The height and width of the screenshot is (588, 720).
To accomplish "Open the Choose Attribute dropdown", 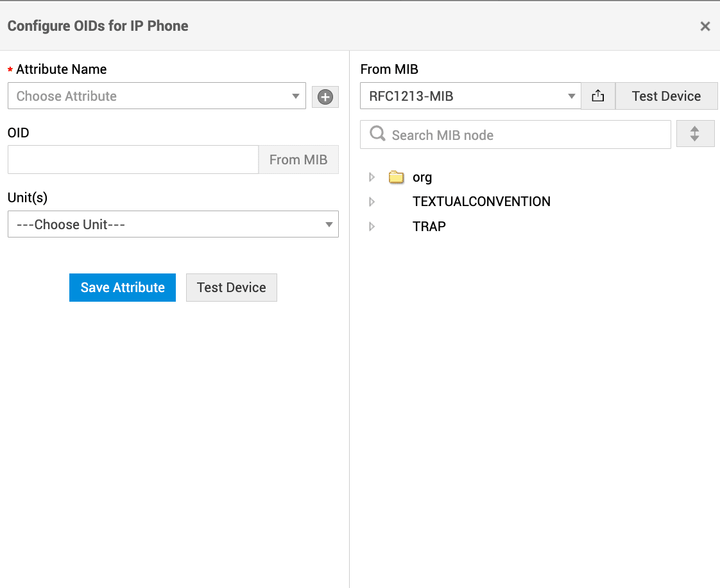I will [157, 96].
